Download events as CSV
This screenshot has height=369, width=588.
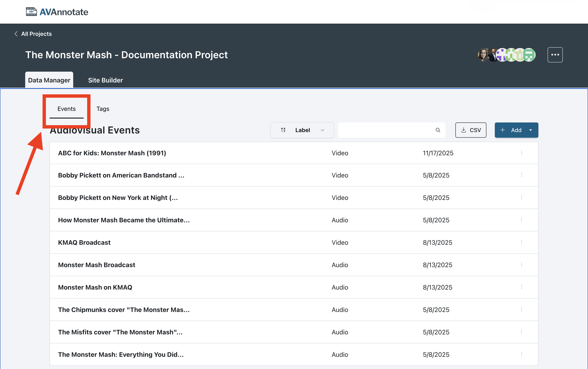(x=470, y=130)
